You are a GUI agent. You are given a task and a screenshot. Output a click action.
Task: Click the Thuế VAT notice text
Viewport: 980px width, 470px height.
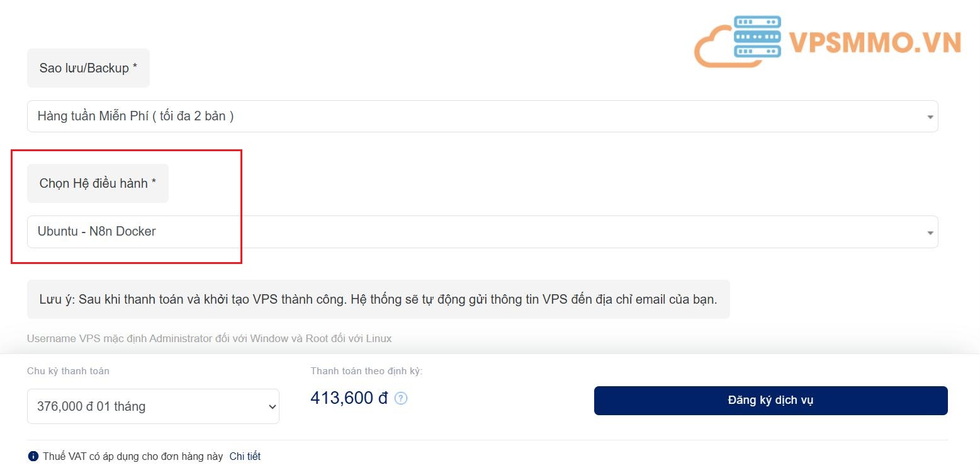point(133,456)
